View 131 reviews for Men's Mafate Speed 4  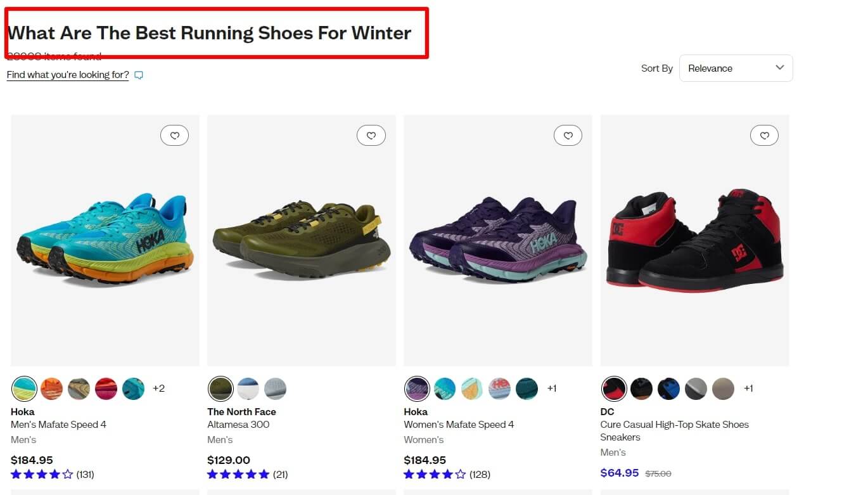coord(85,474)
